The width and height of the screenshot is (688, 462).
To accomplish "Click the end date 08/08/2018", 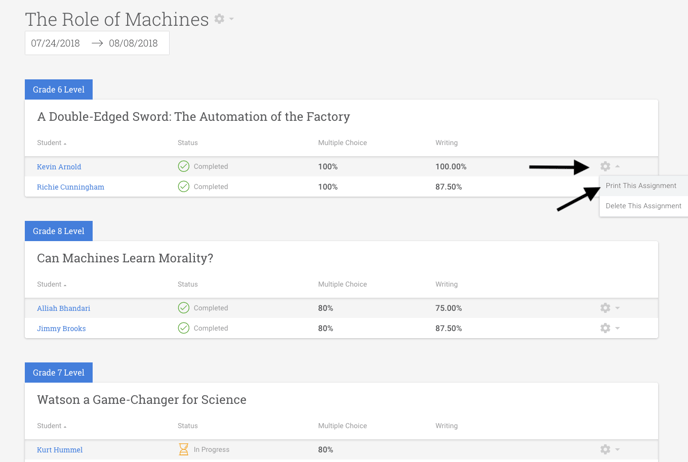I will click(x=134, y=43).
